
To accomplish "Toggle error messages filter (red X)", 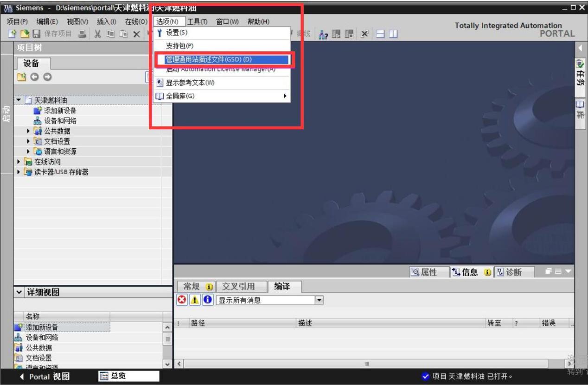I will [x=182, y=300].
